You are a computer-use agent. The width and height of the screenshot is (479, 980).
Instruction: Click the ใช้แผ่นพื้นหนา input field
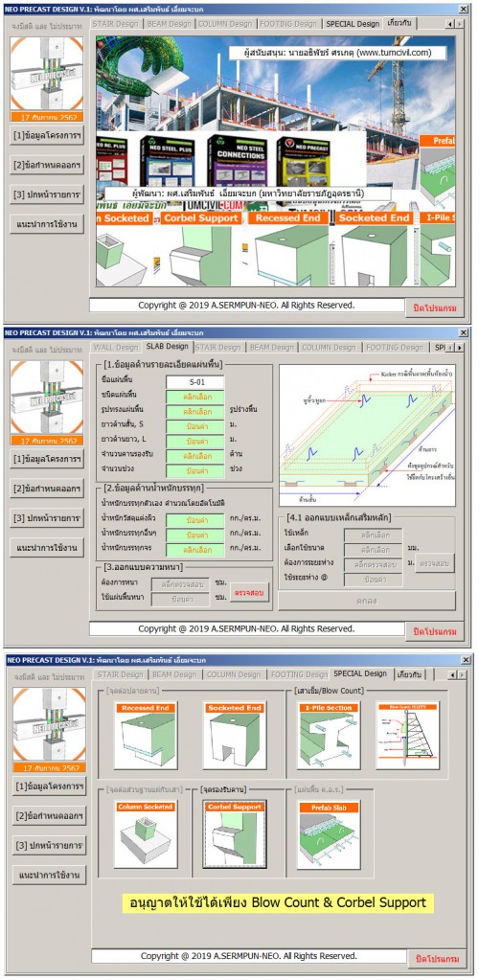tap(181, 599)
